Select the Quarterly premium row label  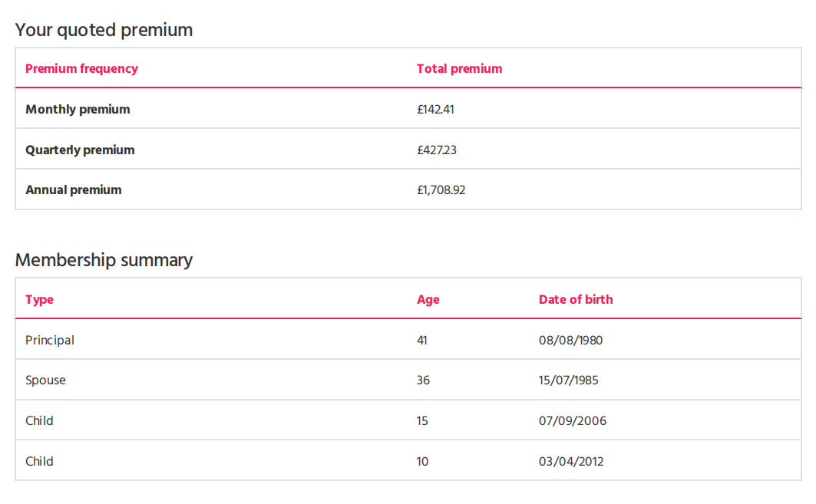point(80,150)
